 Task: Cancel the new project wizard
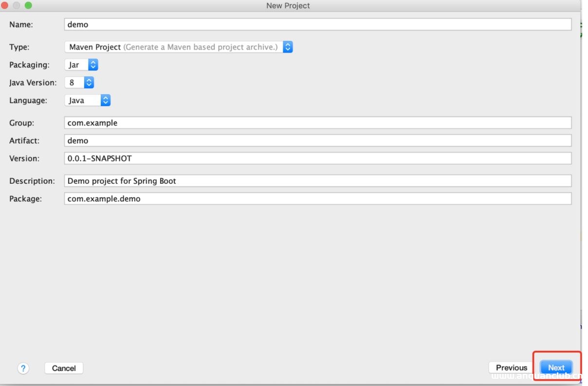(x=64, y=368)
